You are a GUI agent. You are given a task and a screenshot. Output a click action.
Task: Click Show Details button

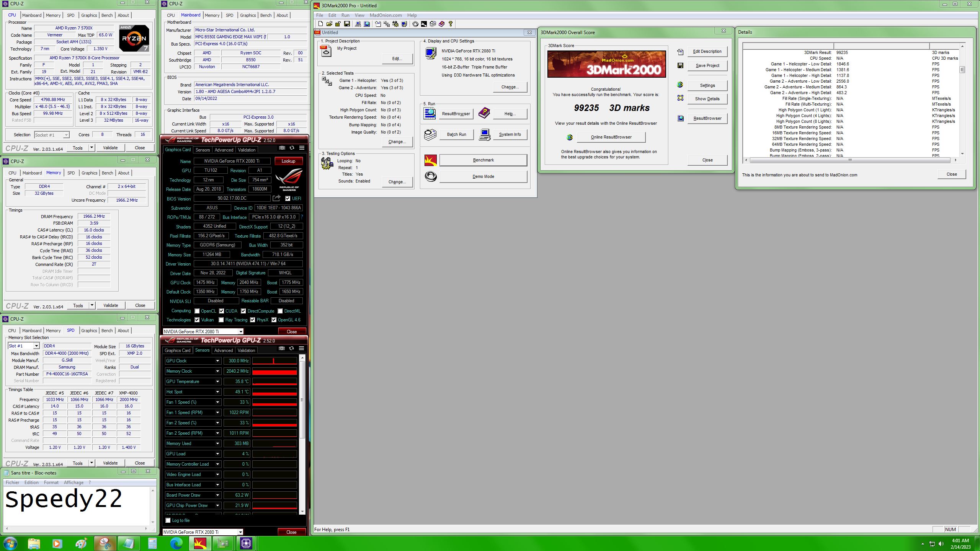click(x=707, y=99)
